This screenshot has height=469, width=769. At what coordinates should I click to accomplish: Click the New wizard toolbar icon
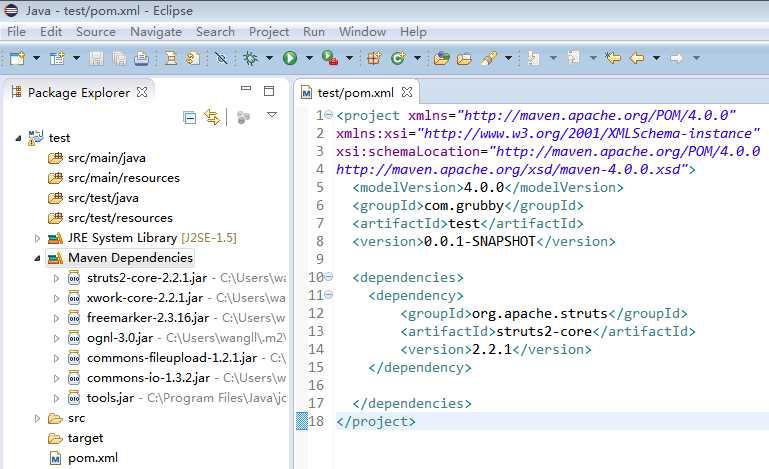click(18, 58)
